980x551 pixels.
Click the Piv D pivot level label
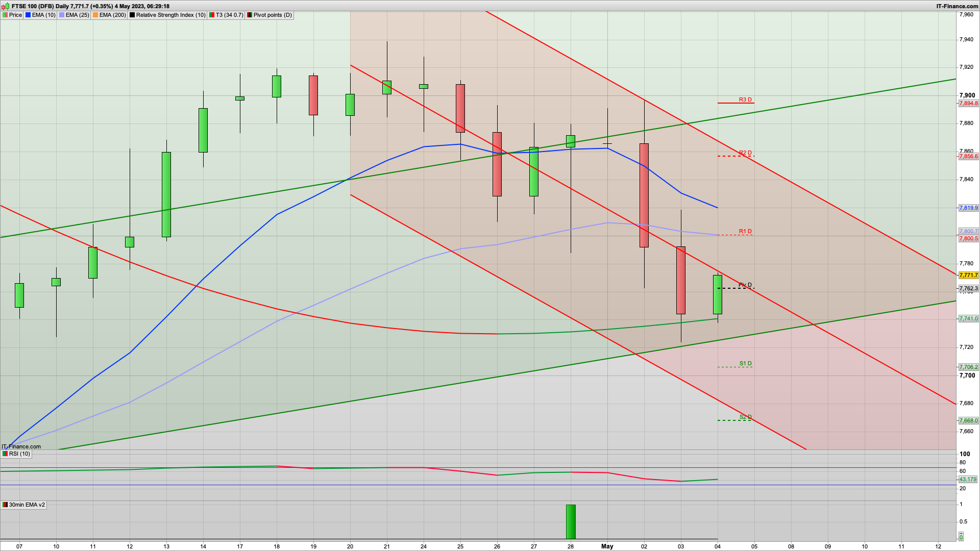click(x=745, y=285)
